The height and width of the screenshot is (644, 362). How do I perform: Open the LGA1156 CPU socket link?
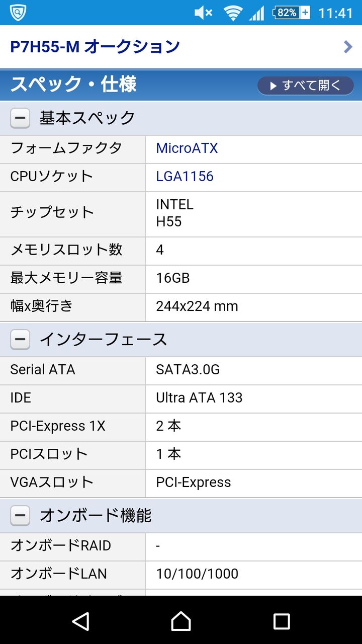point(185,177)
